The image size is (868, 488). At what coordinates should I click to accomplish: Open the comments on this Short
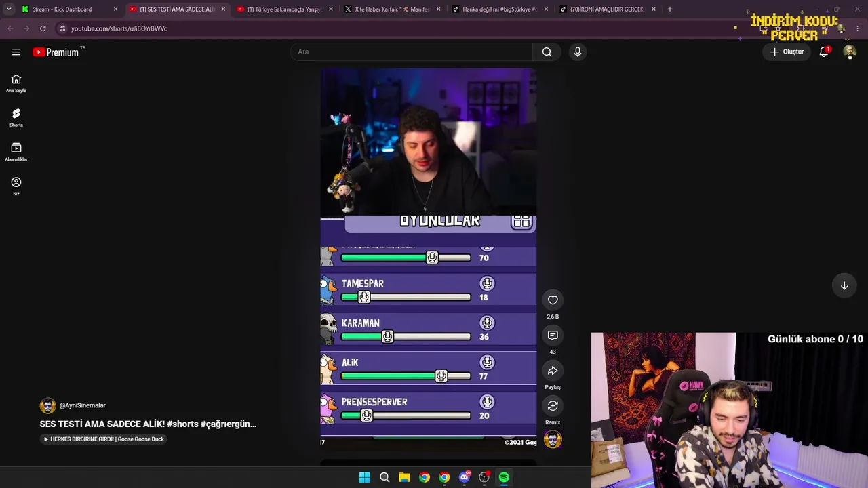pyautogui.click(x=553, y=335)
